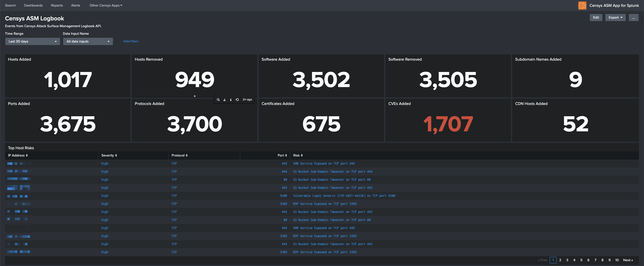The image size is (644, 266).
Task: Select current page 1 button
Action: click(553, 260)
